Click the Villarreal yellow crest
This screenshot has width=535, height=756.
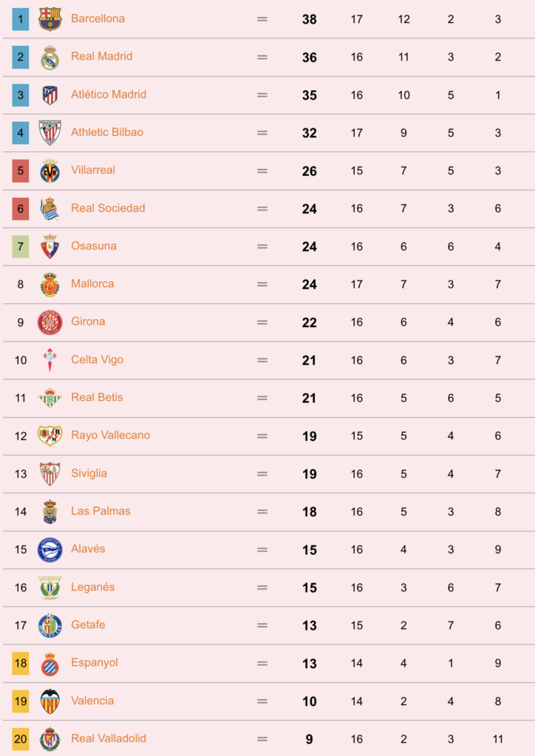coord(50,171)
